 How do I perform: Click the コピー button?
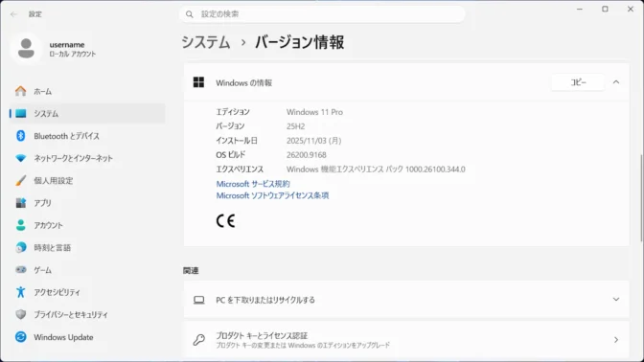(578, 82)
